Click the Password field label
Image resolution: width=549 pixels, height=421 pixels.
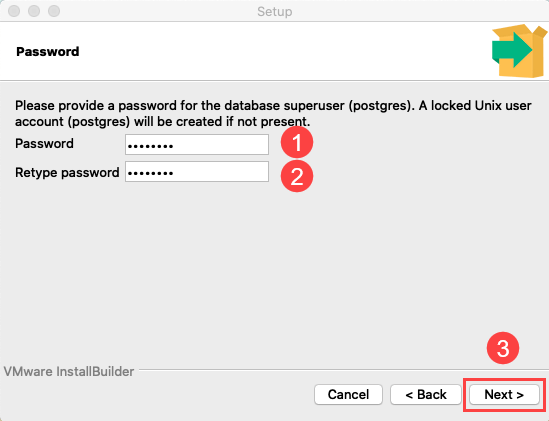tap(44, 144)
